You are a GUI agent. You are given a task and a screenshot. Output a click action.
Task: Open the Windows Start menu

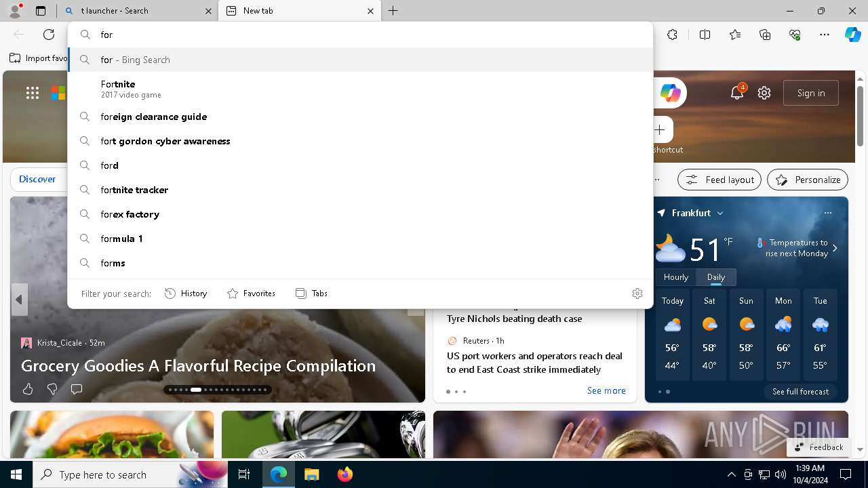[16, 474]
